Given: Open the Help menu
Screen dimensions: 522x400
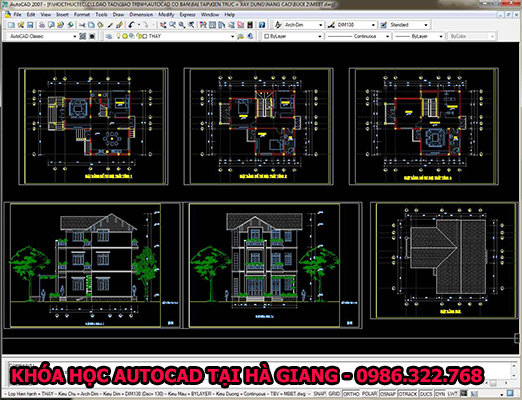Looking at the screenshot, I should click(x=230, y=15).
